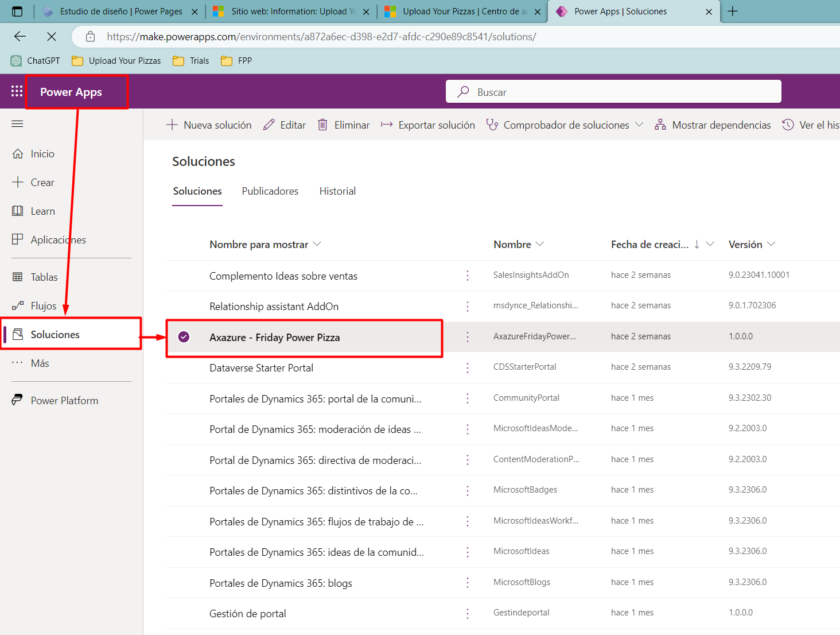The height and width of the screenshot is (635, 840).
Task: Open the tab overview icon in the browser
Action: coord(17,11)
